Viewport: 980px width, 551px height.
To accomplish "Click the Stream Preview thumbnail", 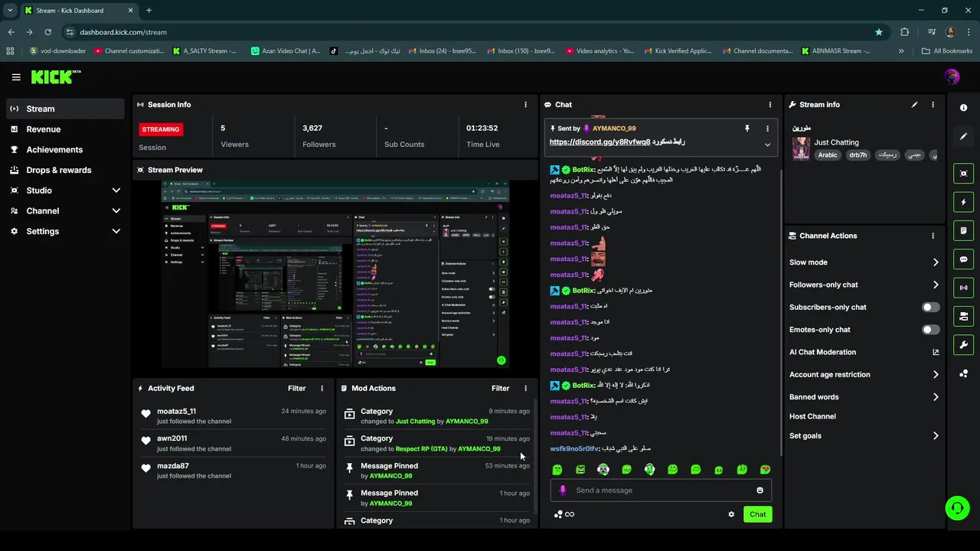I will click(335, 275).
